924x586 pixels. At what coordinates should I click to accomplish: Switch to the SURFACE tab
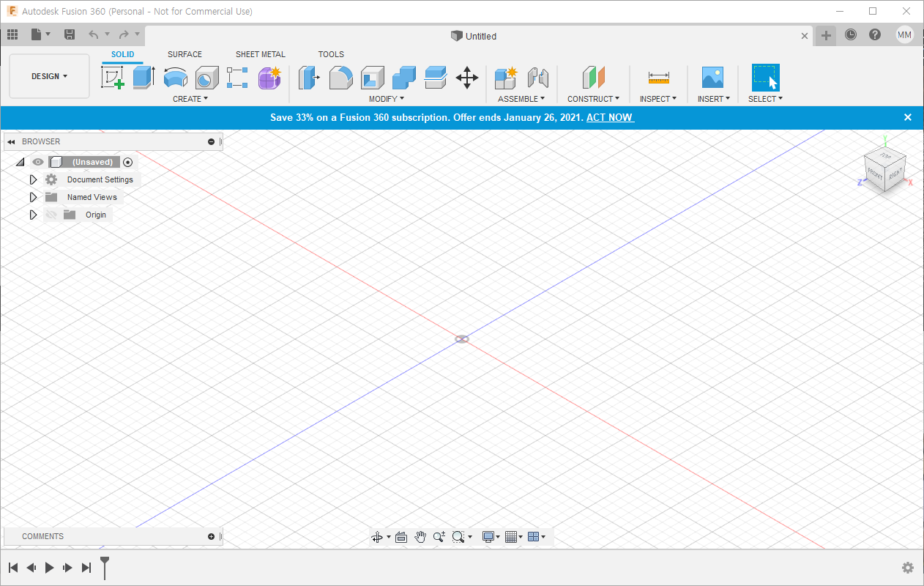point(185,54)
